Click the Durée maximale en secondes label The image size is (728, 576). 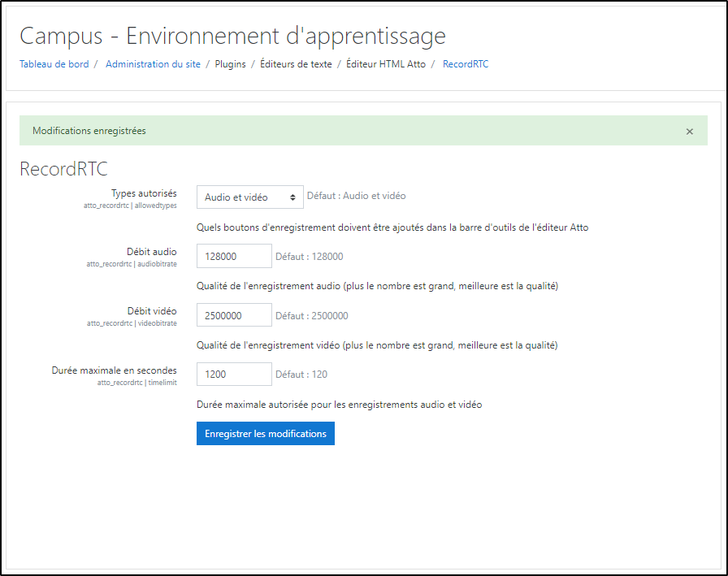click(114, 370)
